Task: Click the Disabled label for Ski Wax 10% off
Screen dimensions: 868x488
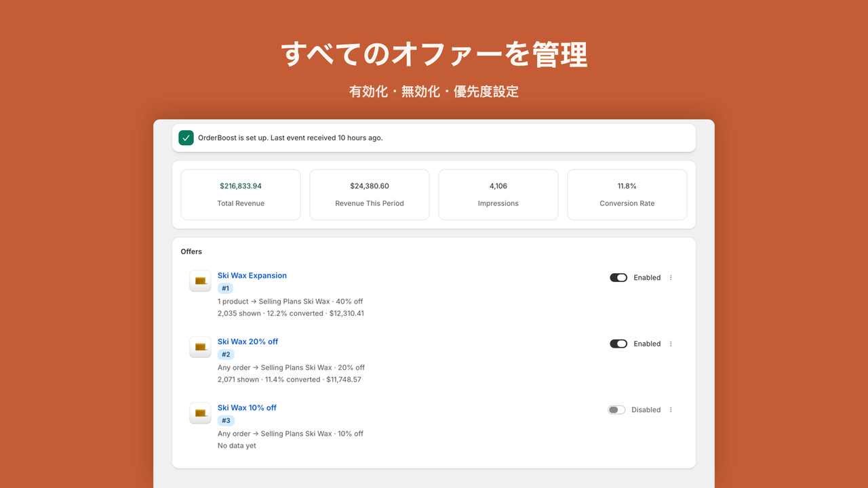Action: pyautogui.click(x=646, y=410)
